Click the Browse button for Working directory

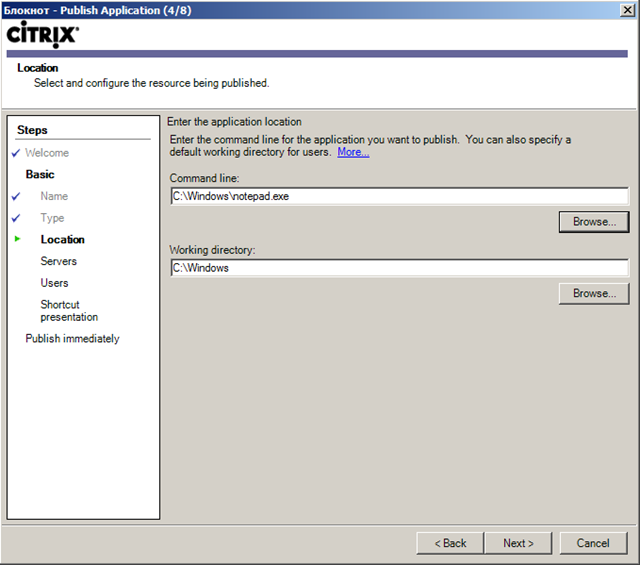[x=594, y=294]
